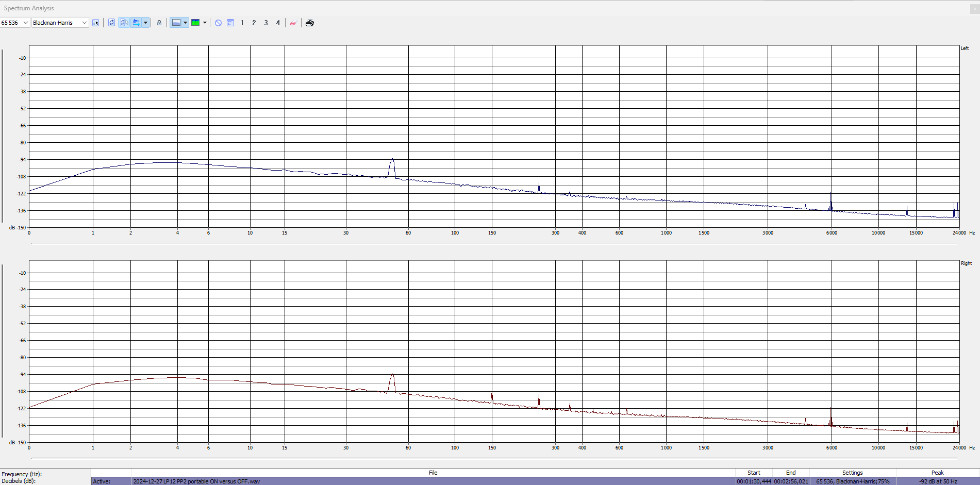Click the selection cursor icon after window list

(96, 23)
